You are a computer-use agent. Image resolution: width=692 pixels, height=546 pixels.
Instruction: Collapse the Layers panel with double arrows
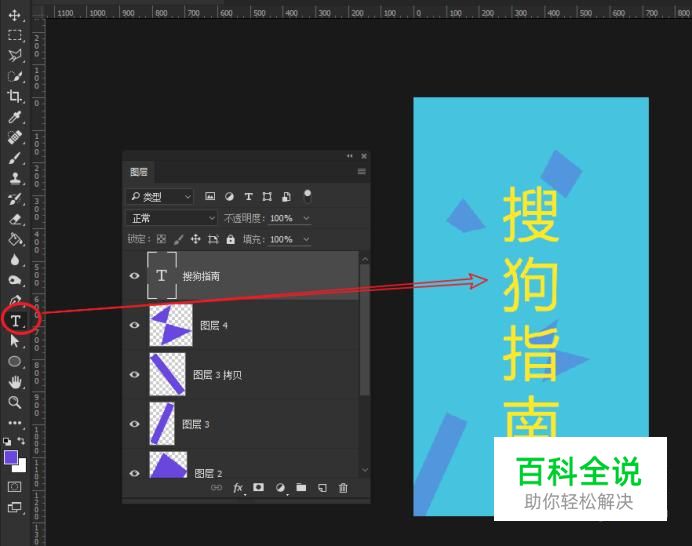click(x=350, y=156)
